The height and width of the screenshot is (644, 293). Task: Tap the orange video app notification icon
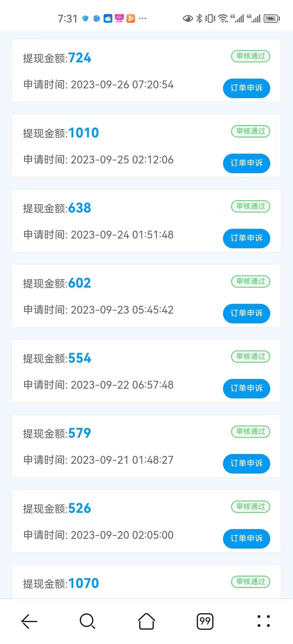pos(131,18)
